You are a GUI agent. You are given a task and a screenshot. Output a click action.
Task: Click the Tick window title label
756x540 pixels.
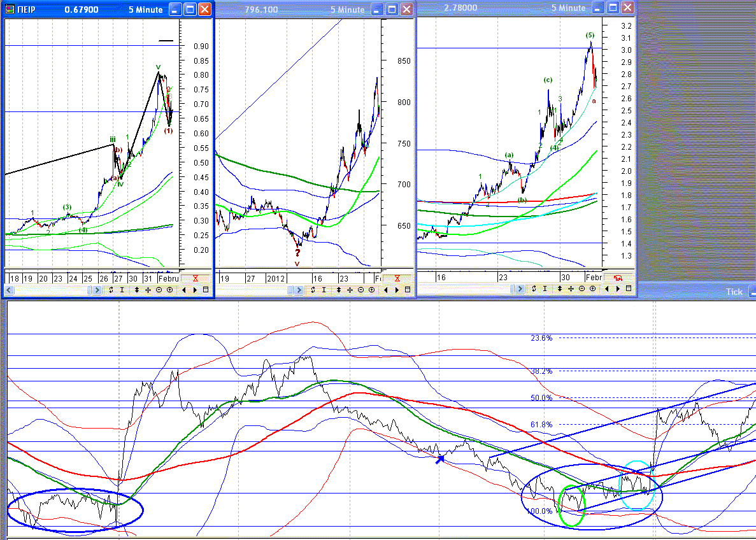point(734,292)
